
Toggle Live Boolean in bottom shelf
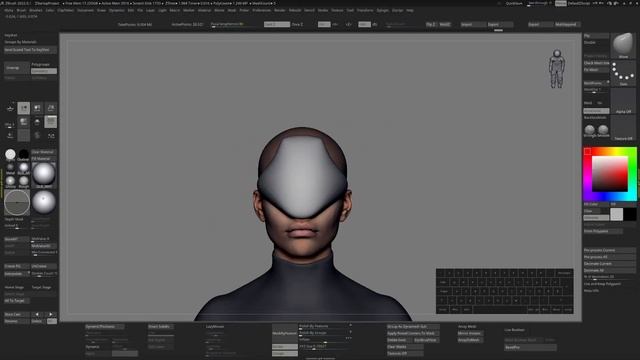515,330
